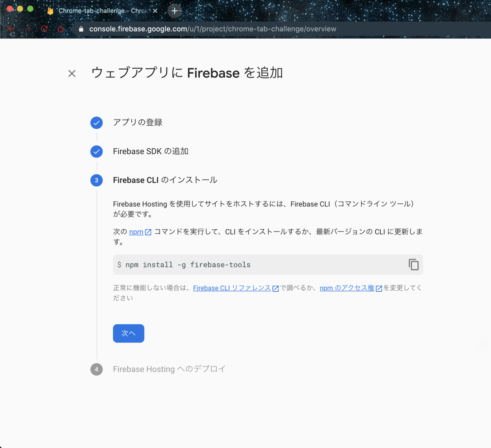Image resolution: width=491 pixels, height=448 pixels.
Task: Click the browser back arrow
Action: 11,29
